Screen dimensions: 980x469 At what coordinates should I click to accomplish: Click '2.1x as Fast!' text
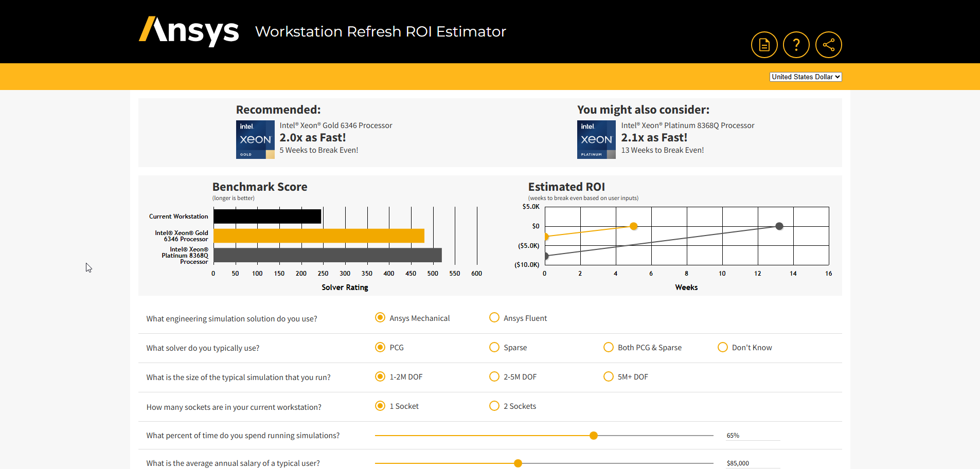tap(654, 138)
